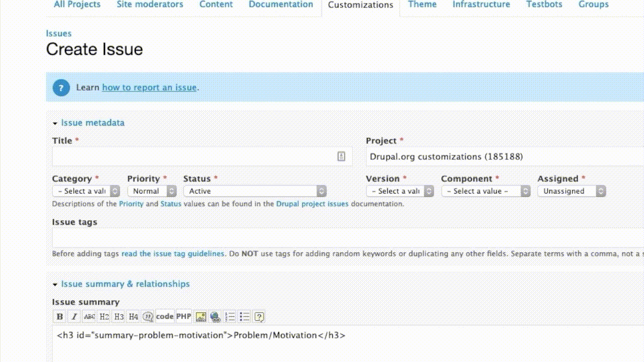Insert a numbered list
The width and height of the screenshot is (644, 362).
coord(230,317)
